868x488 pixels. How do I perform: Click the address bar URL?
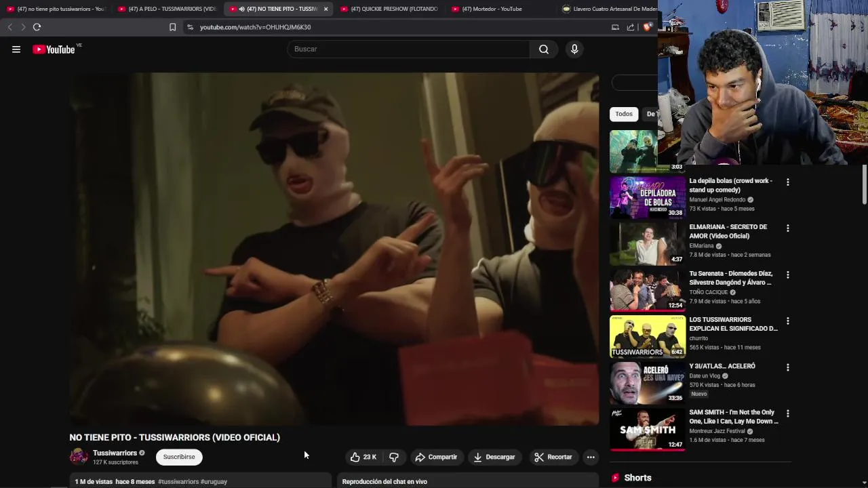255,27
